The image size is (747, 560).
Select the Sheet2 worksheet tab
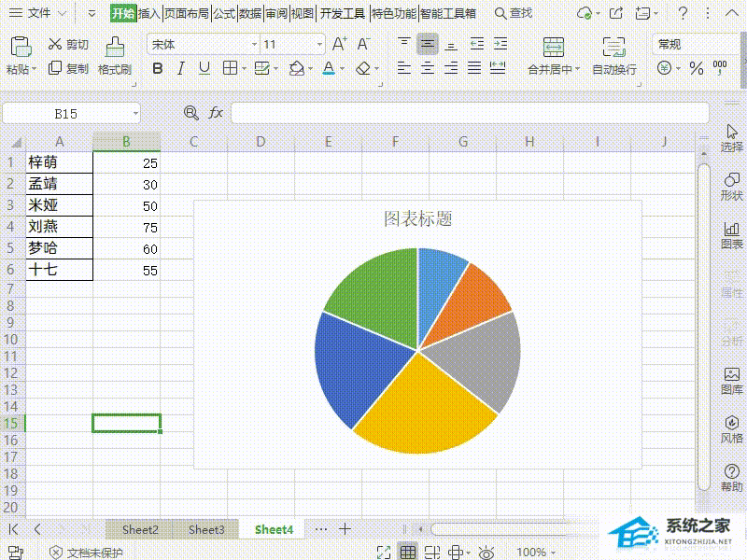[x=140, y=529]
